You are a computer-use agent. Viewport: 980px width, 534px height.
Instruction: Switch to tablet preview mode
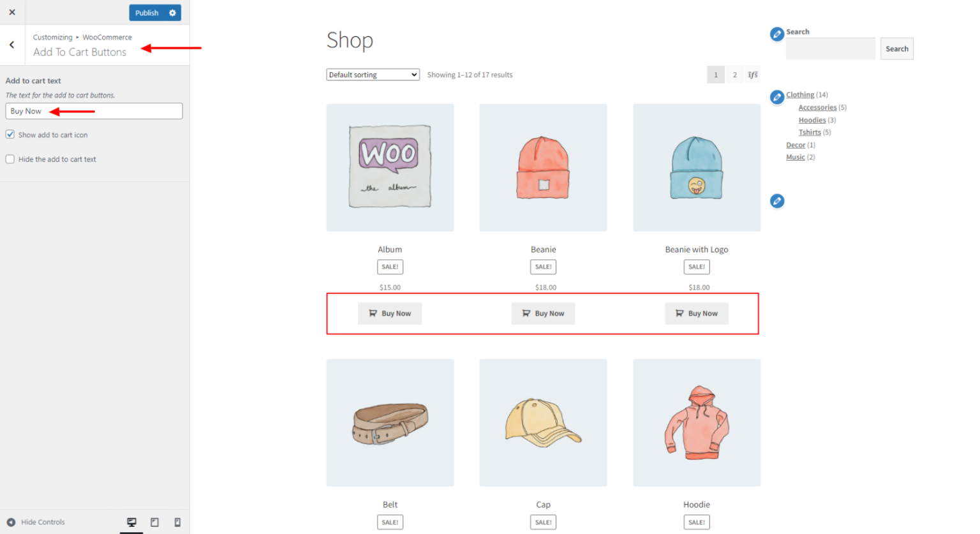coord(154,522)
